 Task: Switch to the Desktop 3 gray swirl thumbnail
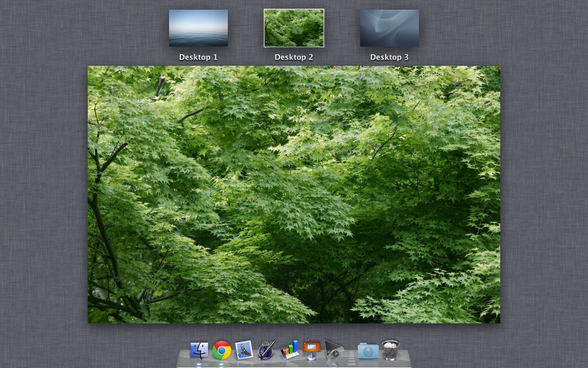coord(390,28)
